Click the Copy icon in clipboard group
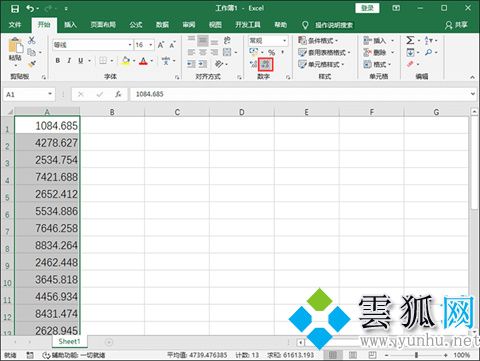Image resolution: width=480 pixels, height=361 pixels. pos(32,52)
